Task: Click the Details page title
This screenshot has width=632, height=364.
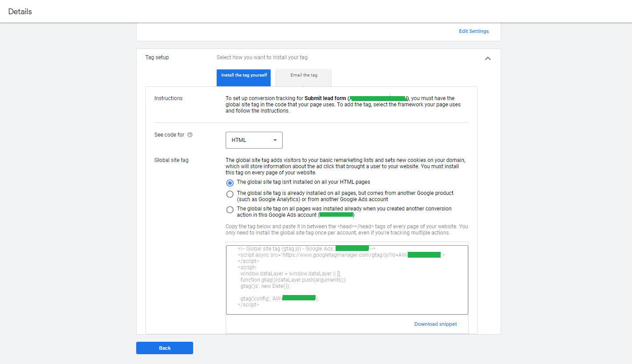Action: click(20, 12)
